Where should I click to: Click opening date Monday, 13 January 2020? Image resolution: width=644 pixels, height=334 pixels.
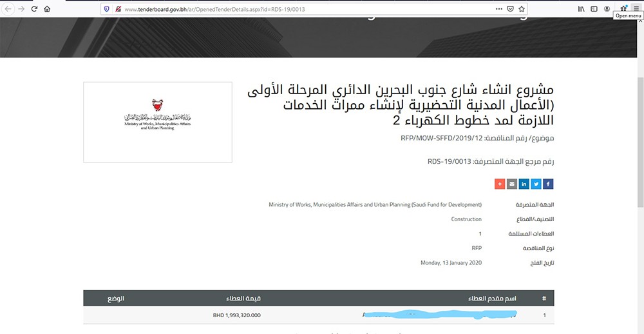click(x=451, y=262)
